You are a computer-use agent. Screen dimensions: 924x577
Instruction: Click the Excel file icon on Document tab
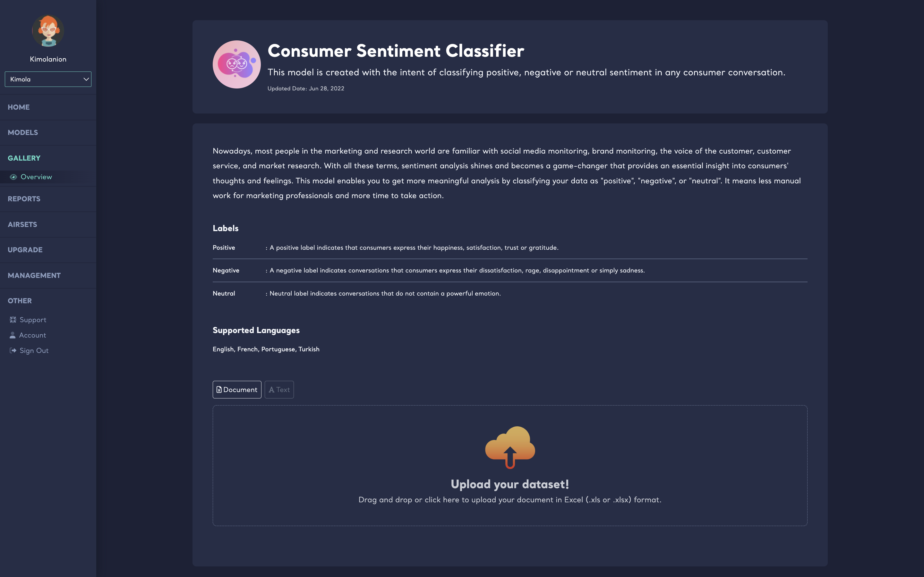click(219, 389)
